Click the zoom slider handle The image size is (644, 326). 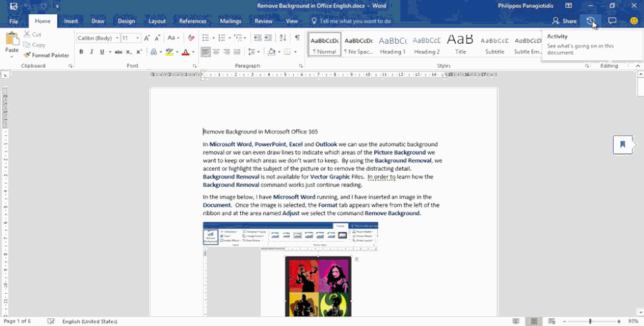590,321
